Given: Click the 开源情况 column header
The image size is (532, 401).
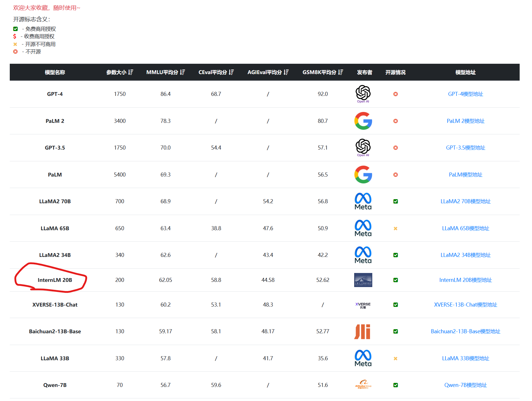Looking at the screenshot, I should point(396,72).
